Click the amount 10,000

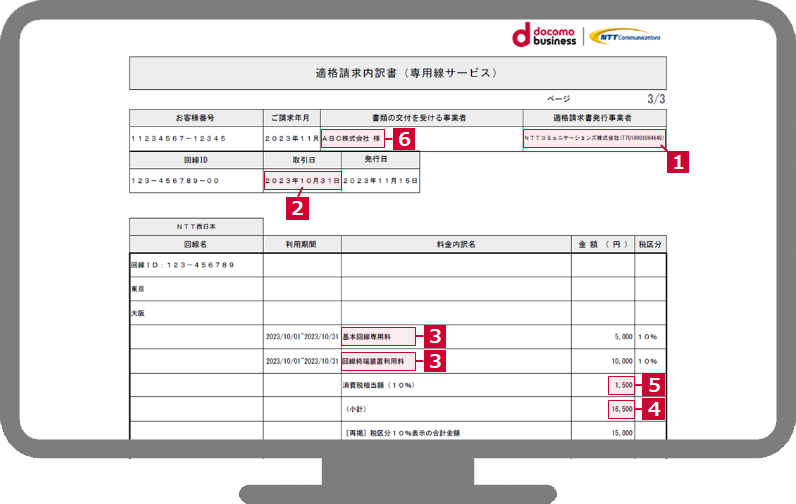622,361
